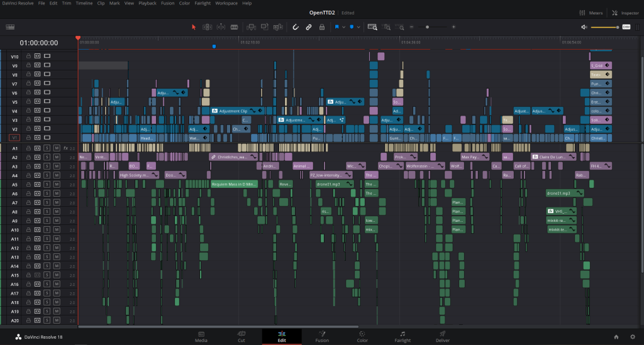Image resolution: width=644 pixels, height=345 pixels.
Task: Activate the Trim Edit Mode tool
Action: click(207, 27)
